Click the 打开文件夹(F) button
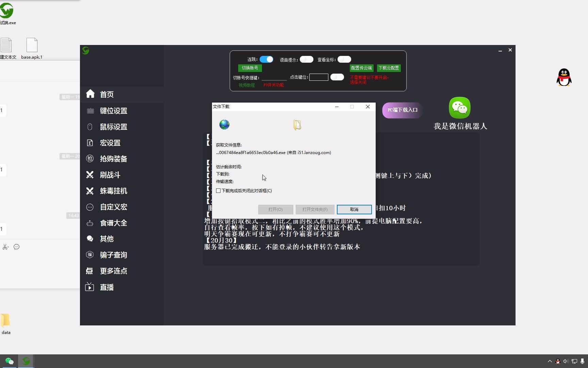The height and width of the screenshot is (368, 588). (x=315, y=209)
